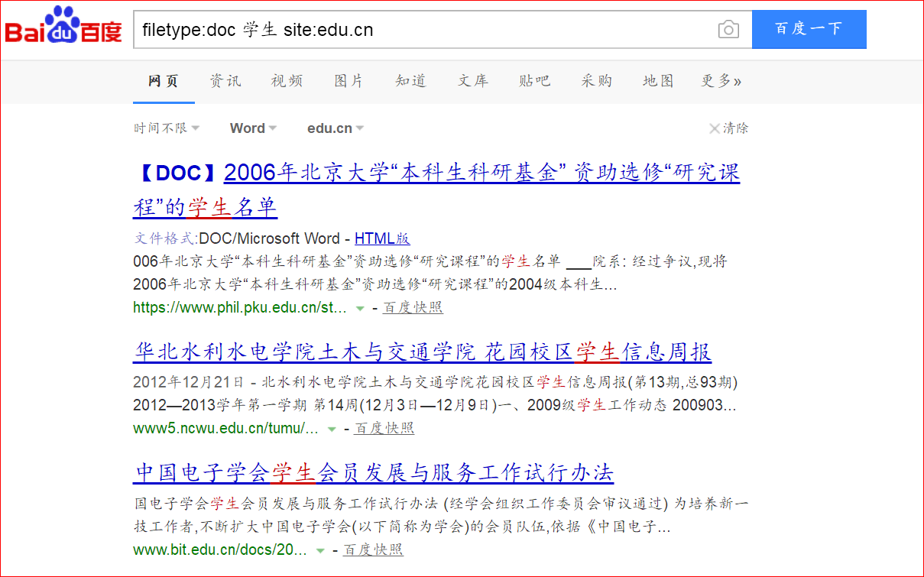924x577 pixels.
Task: Click the www.bit.edu.cn result URL
Action: tap(220, 550)
